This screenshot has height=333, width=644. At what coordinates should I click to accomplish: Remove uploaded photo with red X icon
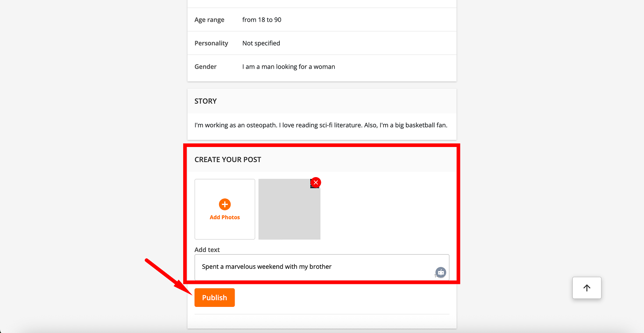coord(315,182)
